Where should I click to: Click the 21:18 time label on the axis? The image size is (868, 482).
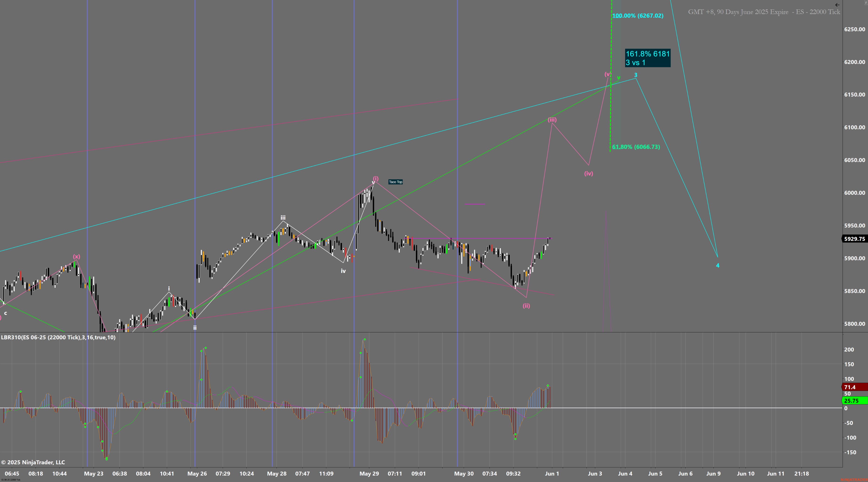pos(802,474)
